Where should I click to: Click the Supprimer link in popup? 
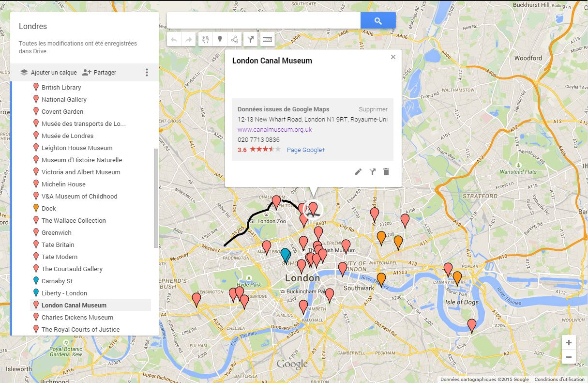pos(373,109)
